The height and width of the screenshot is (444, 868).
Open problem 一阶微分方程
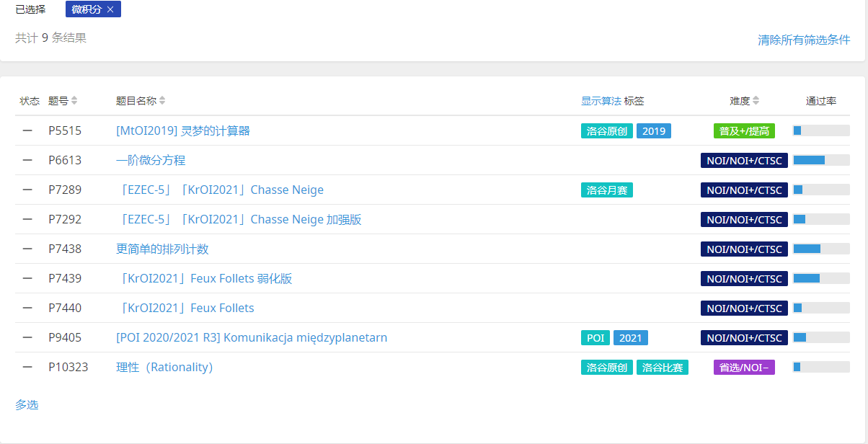(x=151, y=161)
